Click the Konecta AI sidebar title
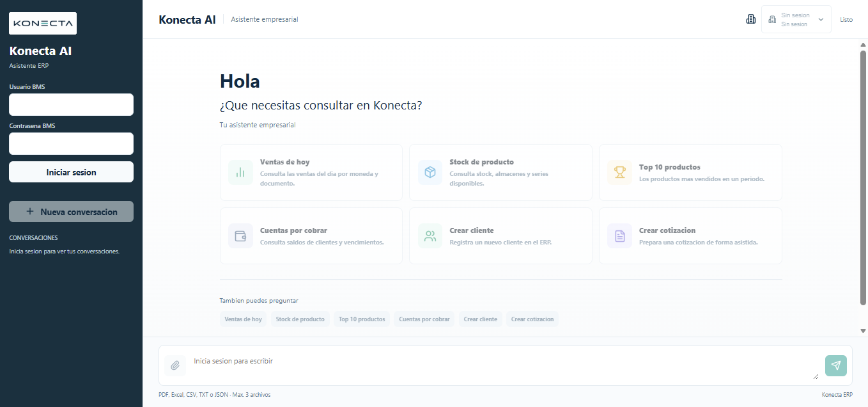868x407 pixels. 40,51
